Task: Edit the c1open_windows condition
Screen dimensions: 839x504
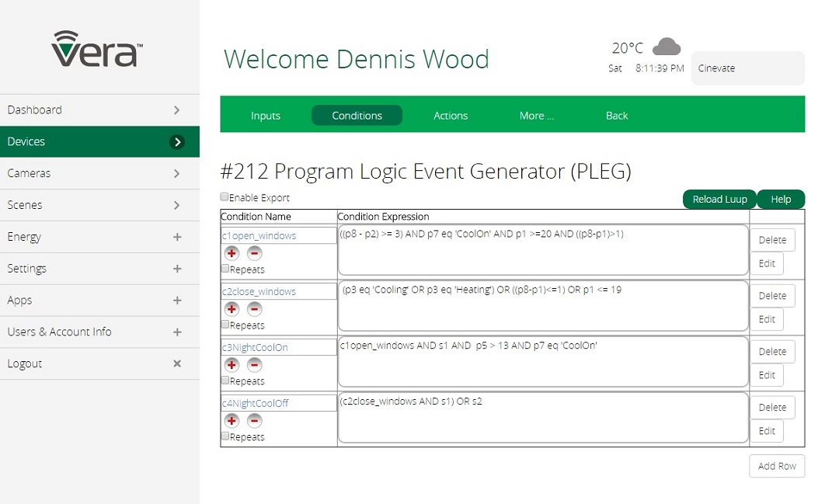Action: pos(766,263)
